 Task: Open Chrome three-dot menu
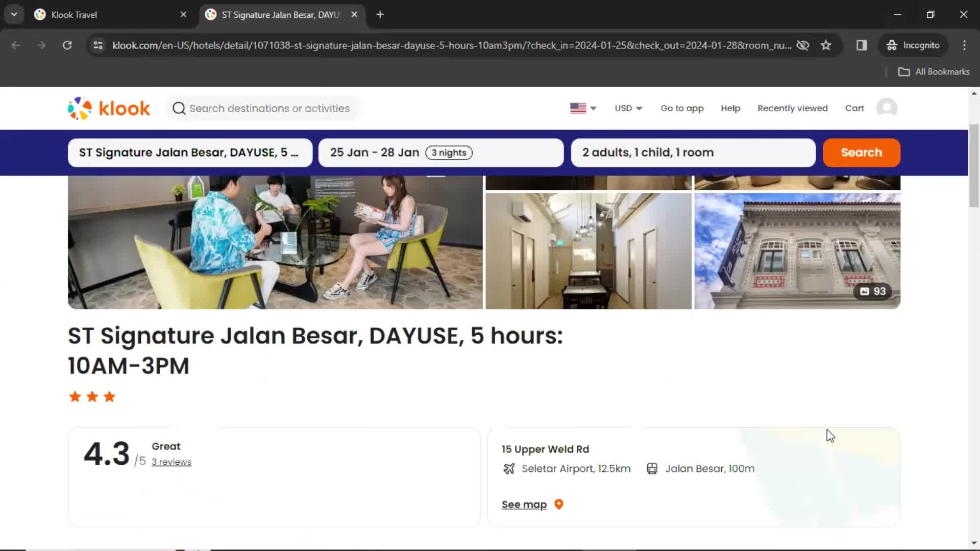point(964,45)
